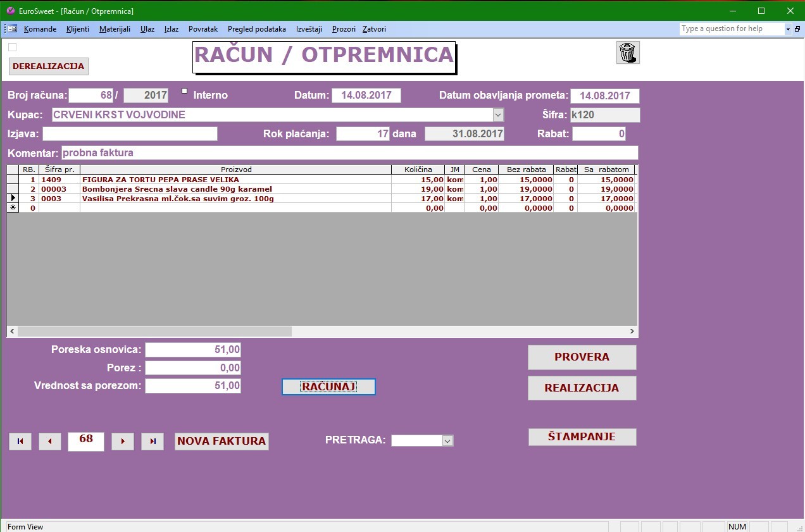Open the PRETRAGA search dropdown
Image resolution: width=805 pixels, height=532 pixels.
pyautogui.click(x=448, y=441)
